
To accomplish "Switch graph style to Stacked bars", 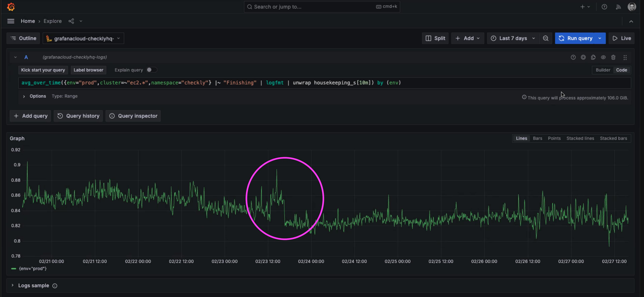I will (x=613, y=138).
